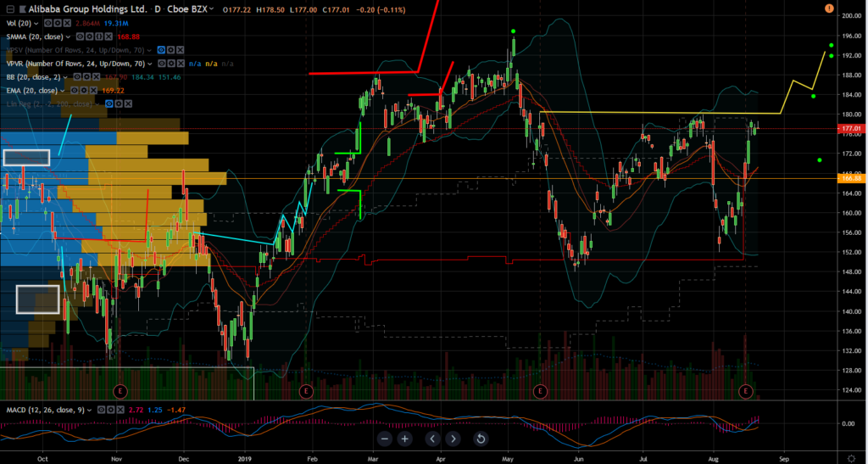This screenshot has width=868, height=464.
Task: Click the earnings E marker in August
Action: 746,391
